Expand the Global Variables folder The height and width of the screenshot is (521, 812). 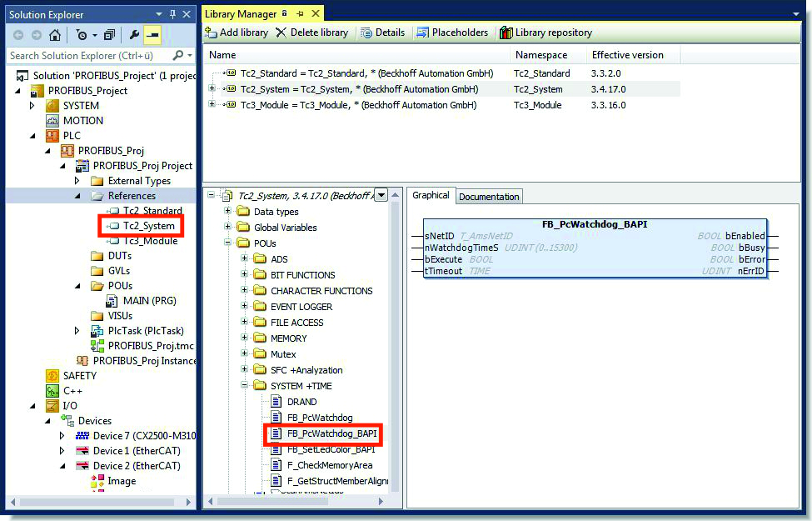pyautogui.click(x=227, y=227)
